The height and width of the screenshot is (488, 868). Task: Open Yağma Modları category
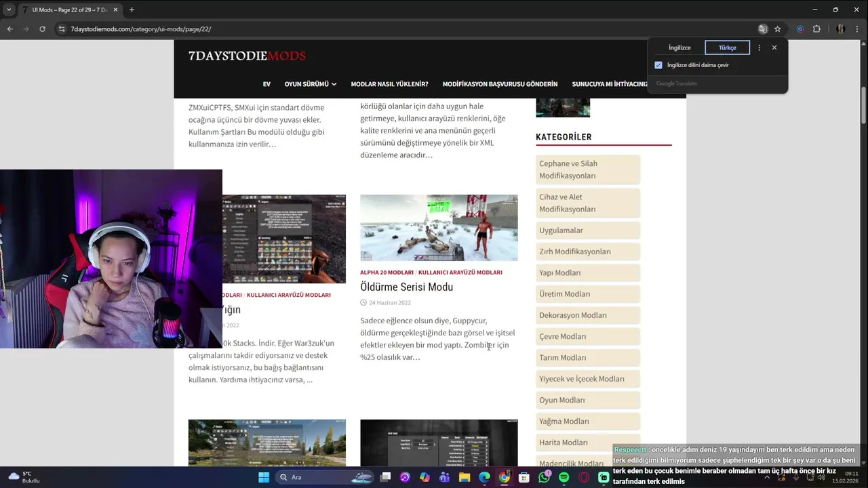pos(587,421)
